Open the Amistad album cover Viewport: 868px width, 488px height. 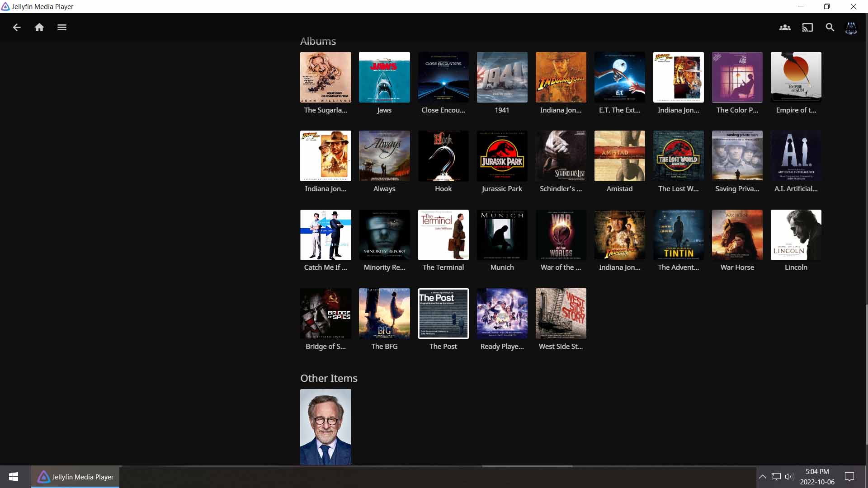coord(619,156)
